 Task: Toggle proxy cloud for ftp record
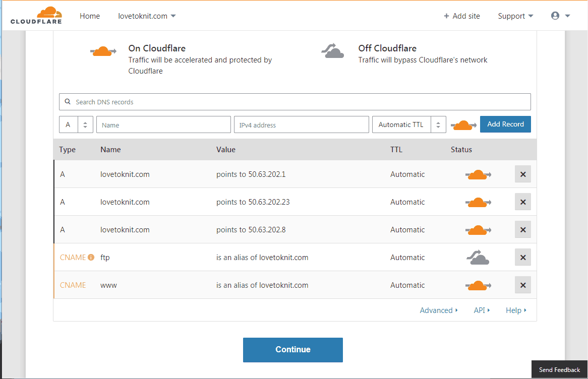click(x=478, y=258)
